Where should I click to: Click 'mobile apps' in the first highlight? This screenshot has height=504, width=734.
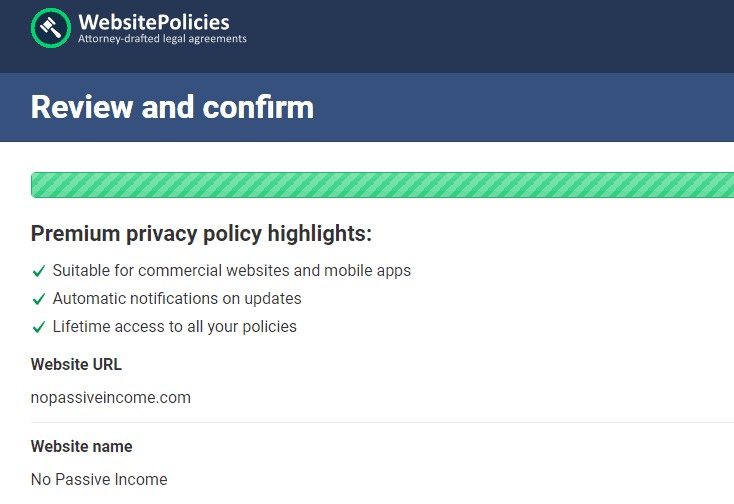370,271
